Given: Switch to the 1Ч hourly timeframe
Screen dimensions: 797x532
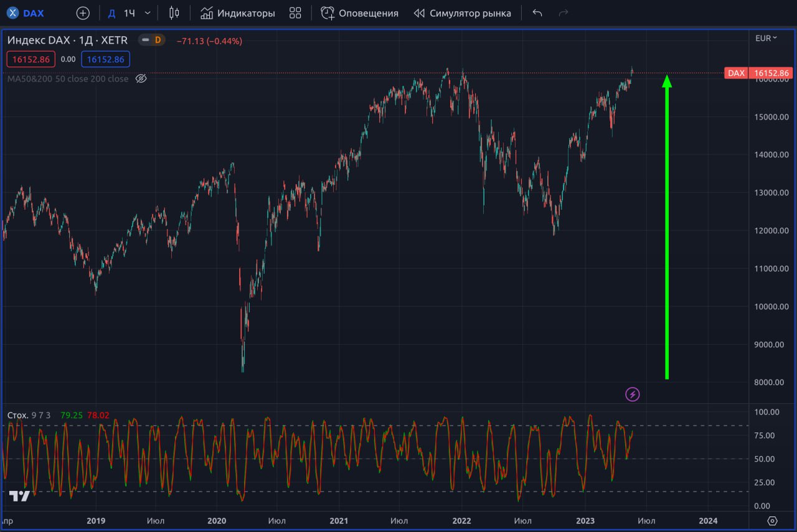Looking at the screenshot, I should coord(130,13).
